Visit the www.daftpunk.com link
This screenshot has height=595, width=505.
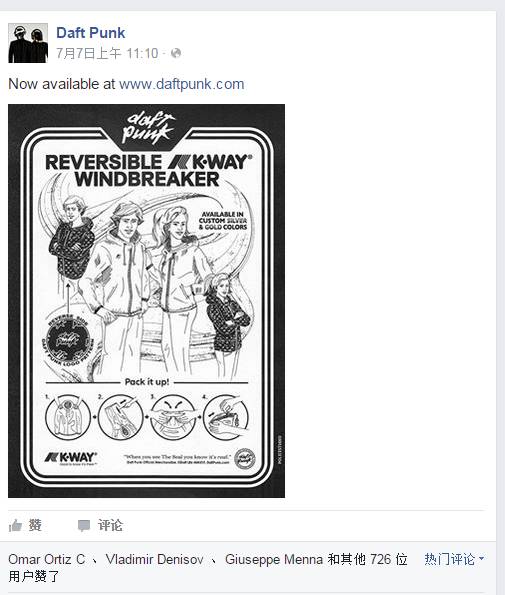[x=182, y=84]
